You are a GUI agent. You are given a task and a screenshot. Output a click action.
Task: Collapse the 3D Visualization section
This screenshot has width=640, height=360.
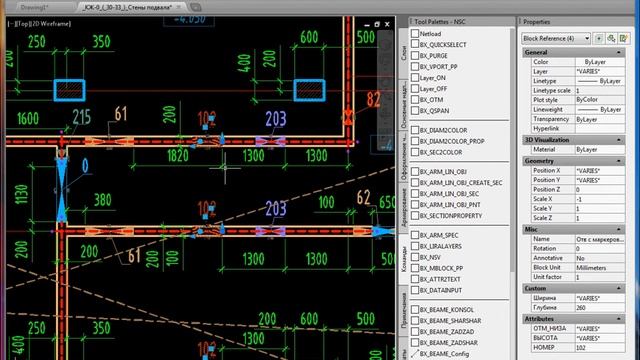619,140
